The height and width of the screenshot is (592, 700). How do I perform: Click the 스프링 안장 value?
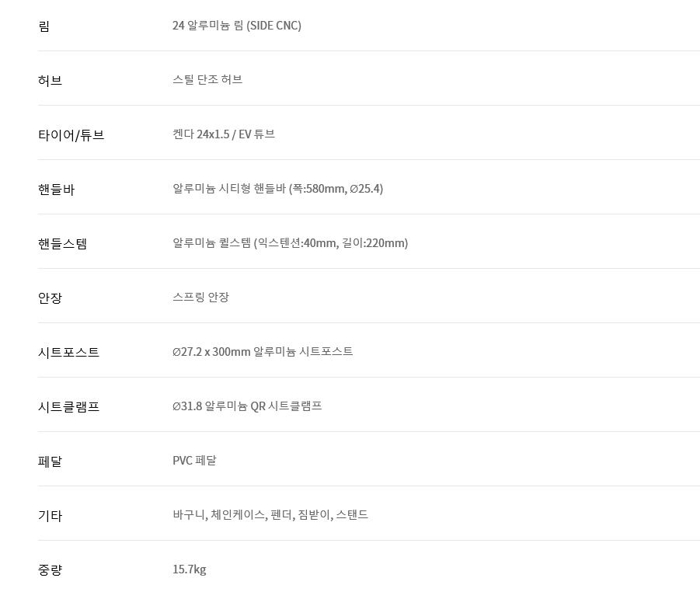coord(200,297)
